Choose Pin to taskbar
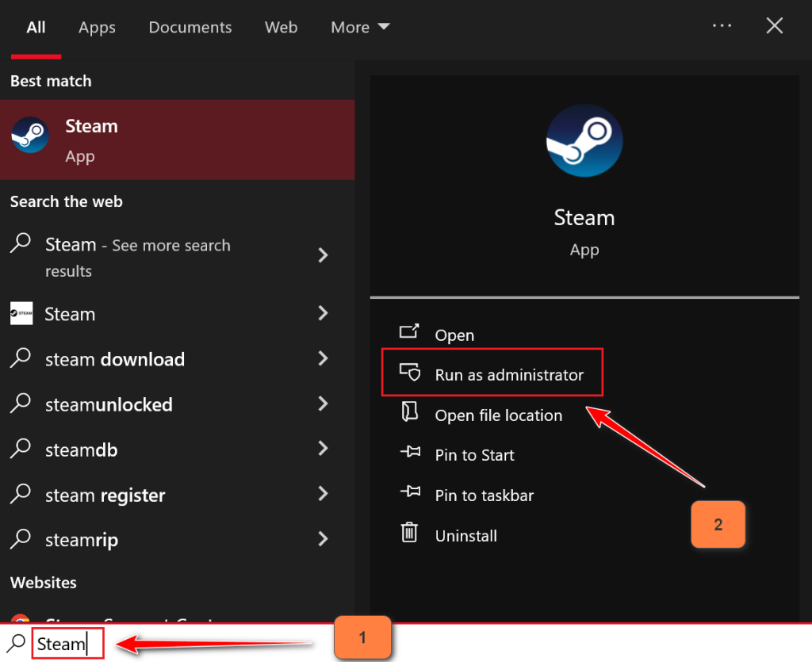This screenshot has width=812, height=662. (485, 496)
